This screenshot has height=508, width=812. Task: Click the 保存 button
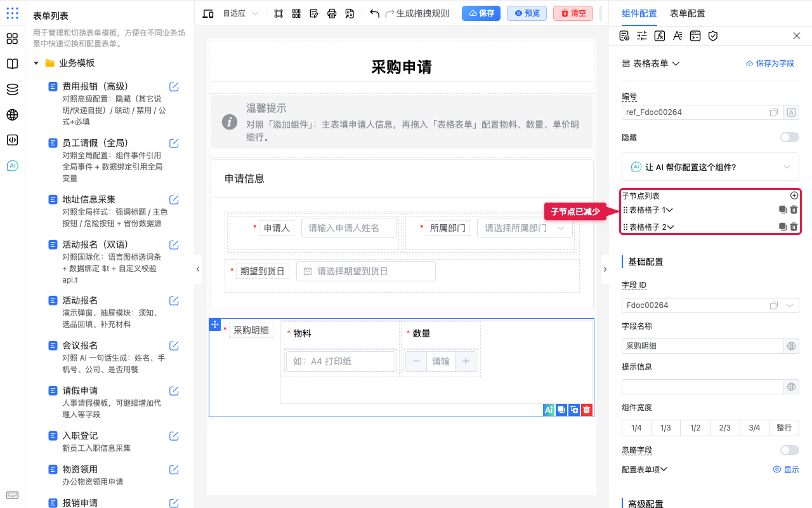point(481,13)
